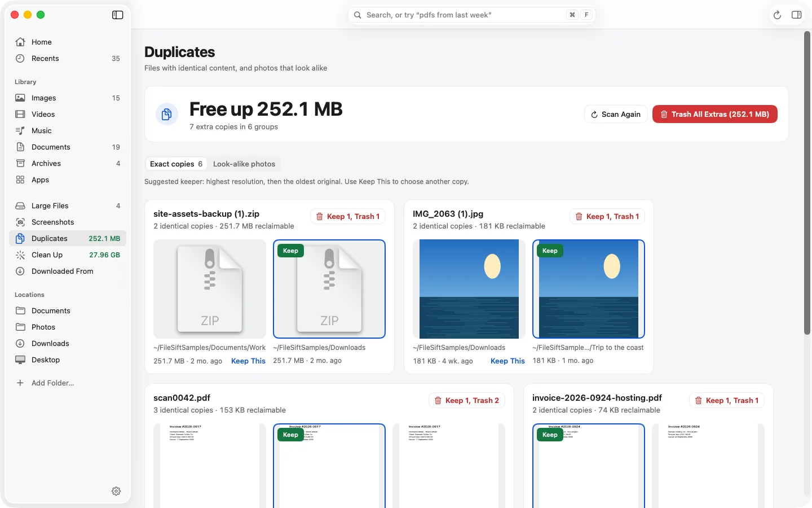Toggle the right inspector panel icon

coord(796,15)
